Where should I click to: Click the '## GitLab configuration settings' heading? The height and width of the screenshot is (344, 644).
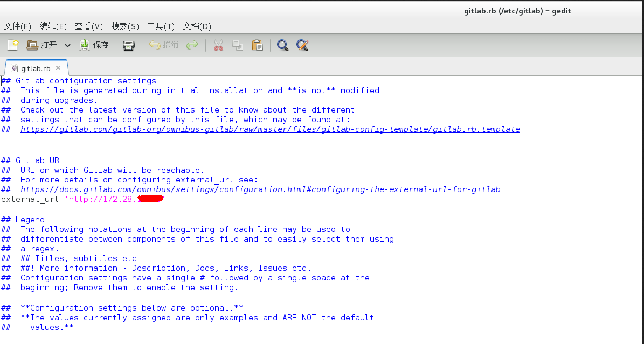coord(79,81)
